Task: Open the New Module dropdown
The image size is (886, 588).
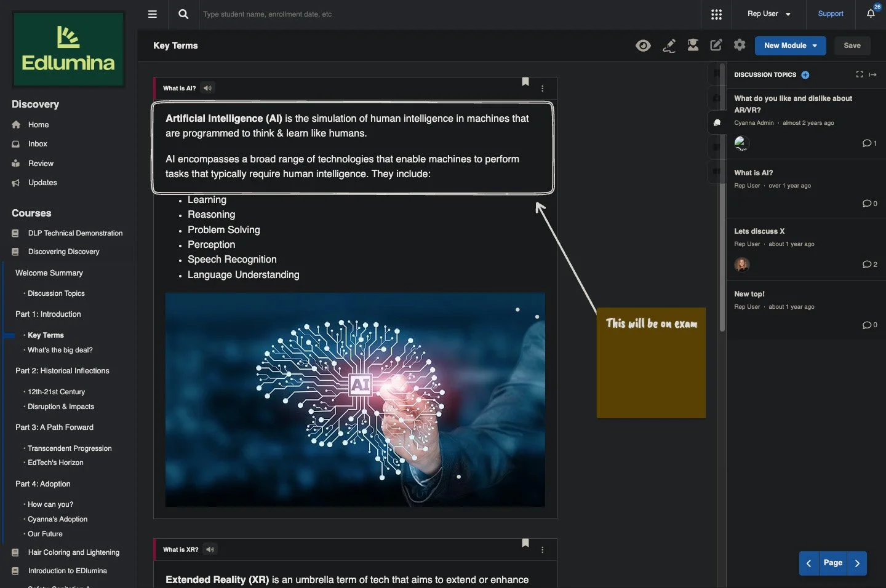Action: [x=790, y=46]
